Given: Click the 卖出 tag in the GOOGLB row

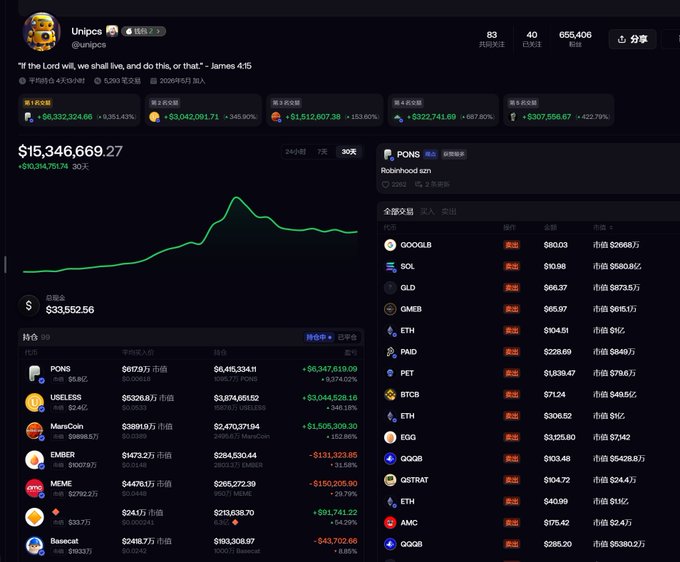Looking at the screenshot, I should 512,245.
